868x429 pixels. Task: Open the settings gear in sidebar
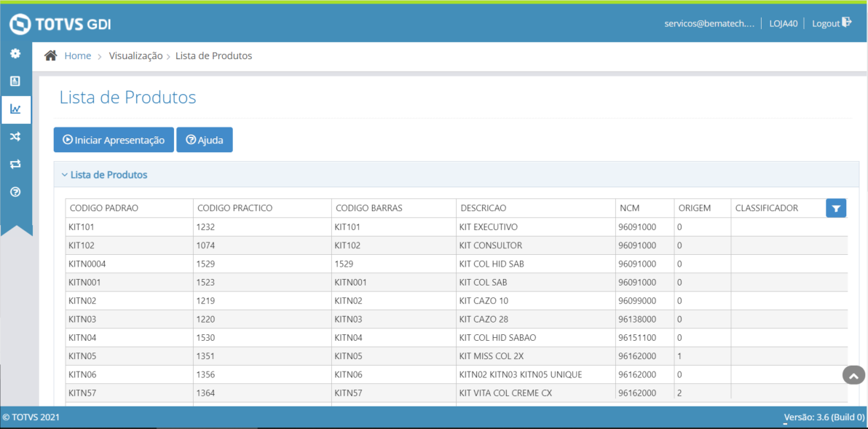click(x=15, y=54)
